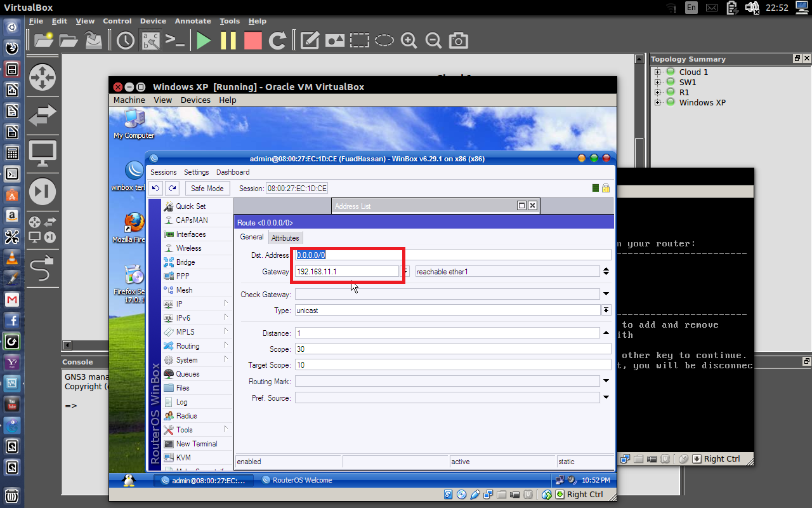
Task: Click the Dst. Address input field
Action: [x=453, y=255]
